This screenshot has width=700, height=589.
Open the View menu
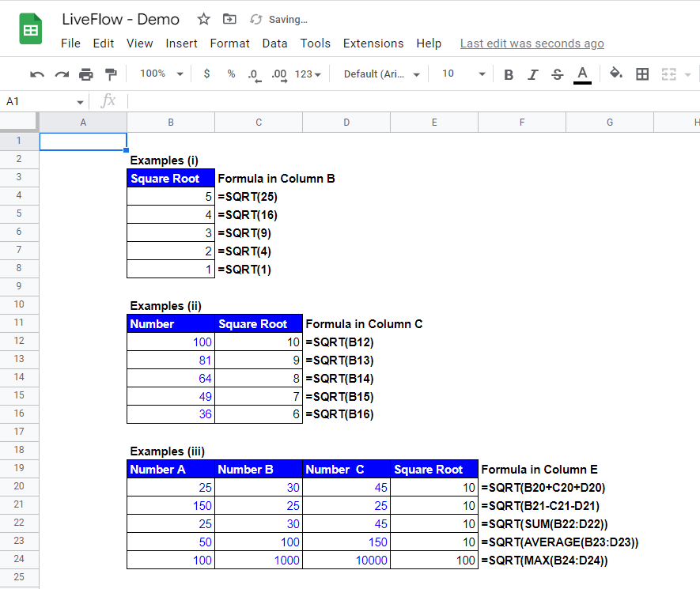139,43
